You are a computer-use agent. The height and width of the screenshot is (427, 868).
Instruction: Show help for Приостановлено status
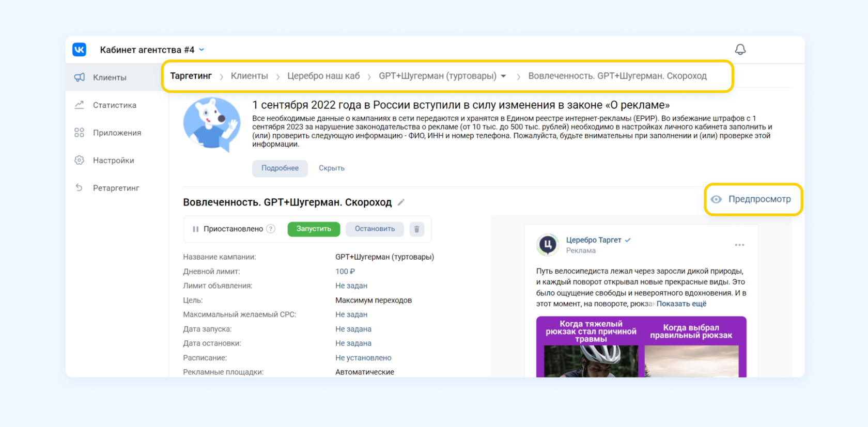[271, 229]
